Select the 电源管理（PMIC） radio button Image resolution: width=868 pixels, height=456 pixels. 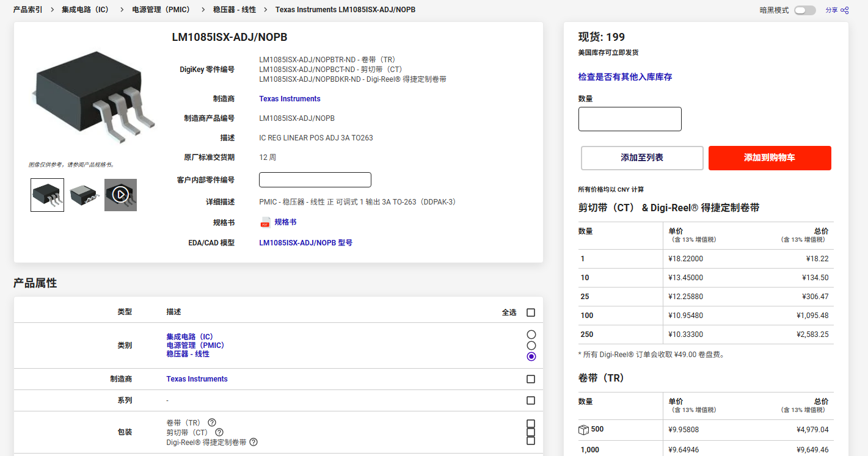click(531, 346)
